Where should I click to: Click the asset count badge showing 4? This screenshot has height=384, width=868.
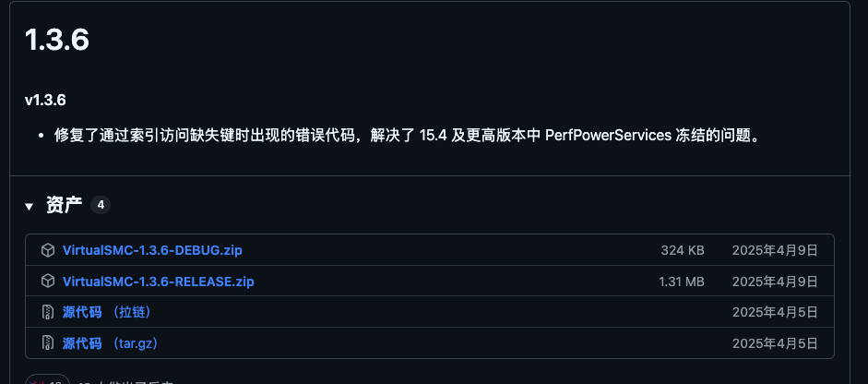(x=101, y=205)
